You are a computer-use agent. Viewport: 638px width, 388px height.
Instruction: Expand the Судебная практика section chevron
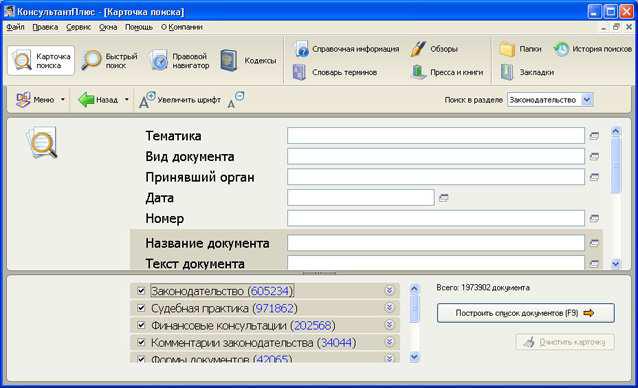pos(389,307)
